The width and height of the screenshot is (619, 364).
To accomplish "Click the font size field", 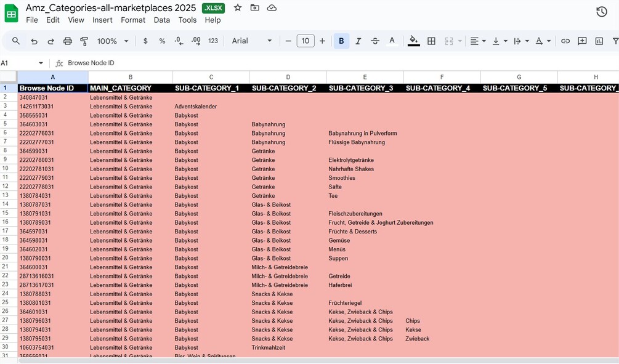I will click(305, 41).
